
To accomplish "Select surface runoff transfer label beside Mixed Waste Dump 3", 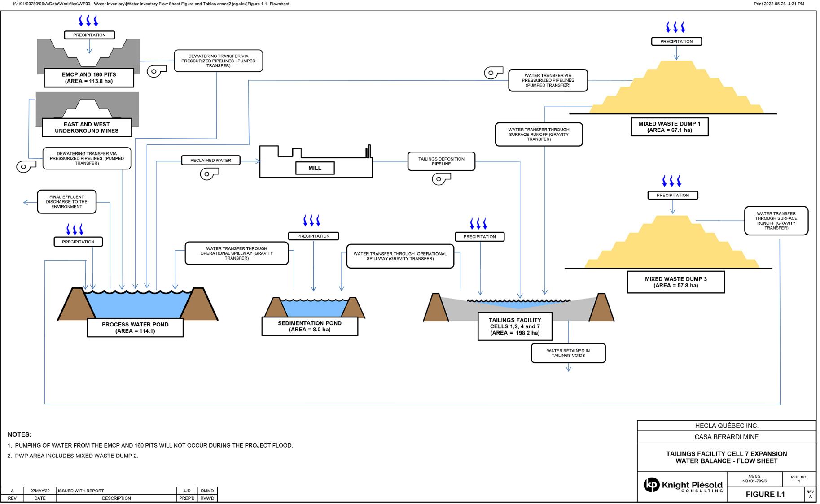I will (x=776, y=221).
